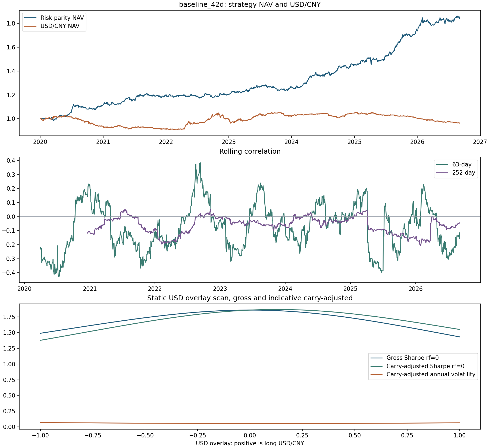The height and width of the screenshot is (448, 489).
Task: Click the Rolling correlation chart title
Action: [250, 151]
